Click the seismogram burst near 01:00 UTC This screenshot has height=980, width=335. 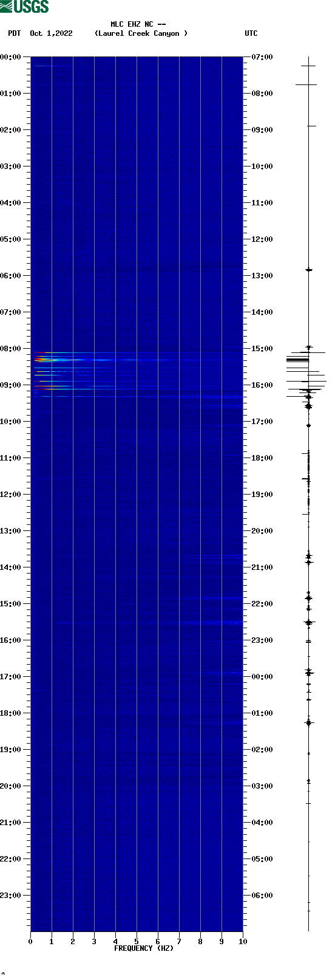[308, 722]
